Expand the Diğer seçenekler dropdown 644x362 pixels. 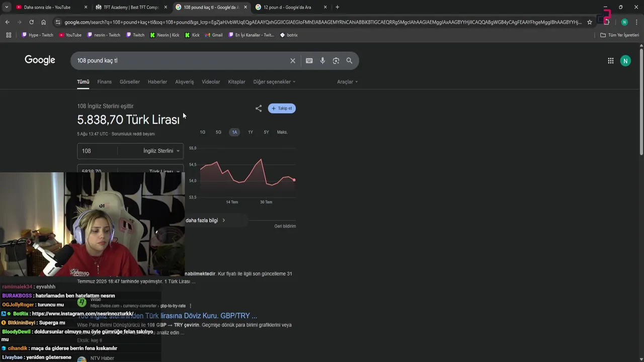pos(274,82)
